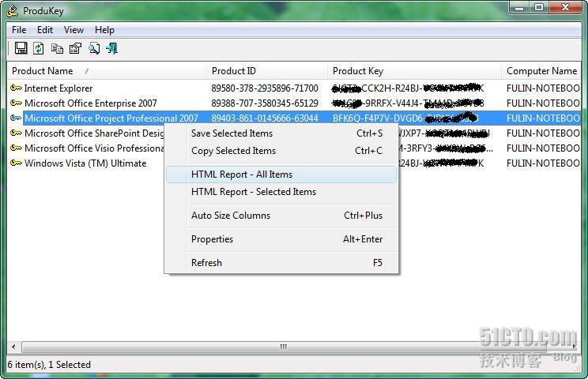Image resolution: width=588 pixels, height=379 pixels.
Task: Click the key icon beside Microsoft Office SharePoint Designer
Action: coord(16,133)
